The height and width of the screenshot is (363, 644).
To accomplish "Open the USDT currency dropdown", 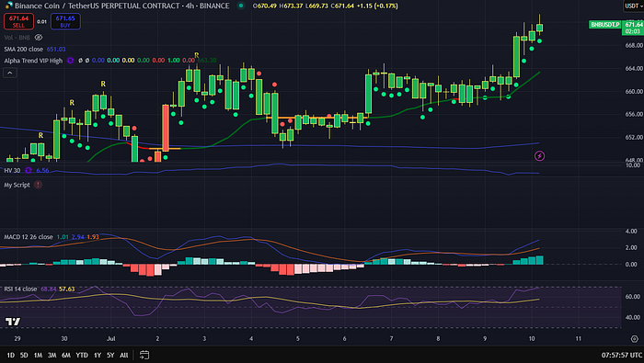I will (x=633, y=6).
